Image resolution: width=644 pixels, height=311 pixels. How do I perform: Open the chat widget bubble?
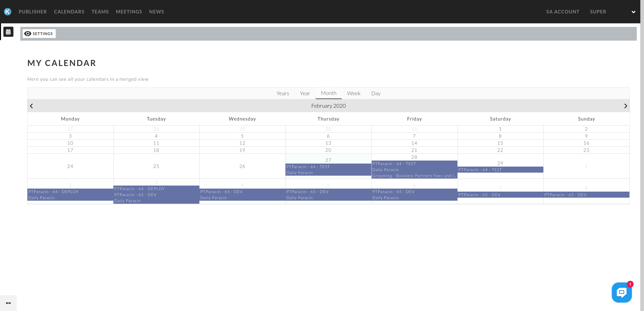pos(622,292)
